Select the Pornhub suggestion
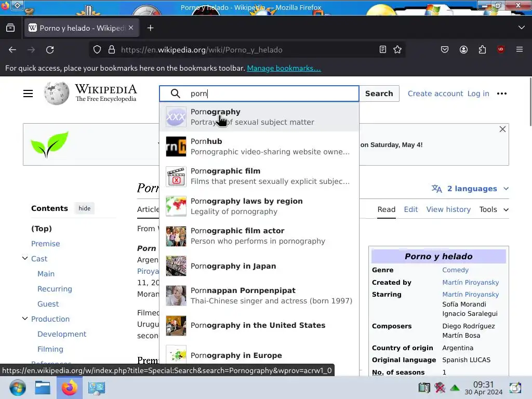Viewport: 532px width, 399px height. click(259, 146)
